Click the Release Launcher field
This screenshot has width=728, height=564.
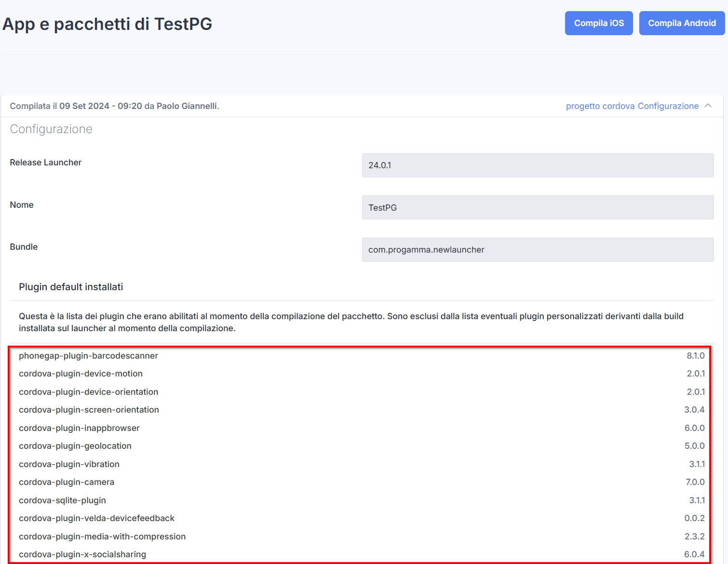(538, 165)
